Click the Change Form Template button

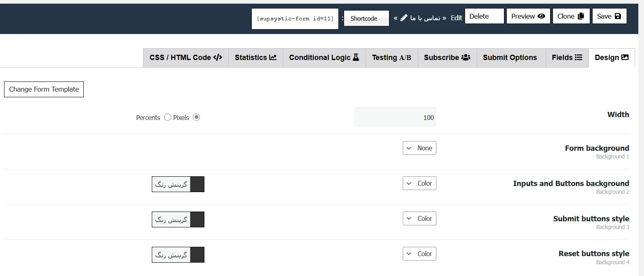click(44, 90)
